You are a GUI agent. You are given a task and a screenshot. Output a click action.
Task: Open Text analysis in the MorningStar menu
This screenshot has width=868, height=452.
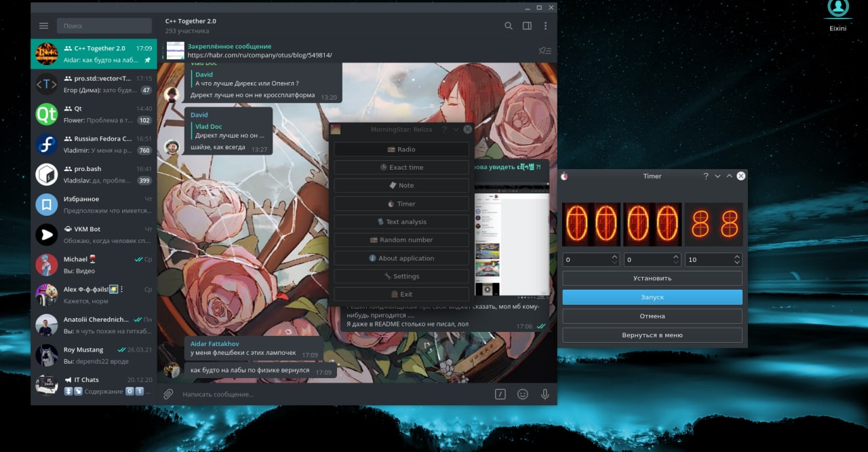pos(401,222)
